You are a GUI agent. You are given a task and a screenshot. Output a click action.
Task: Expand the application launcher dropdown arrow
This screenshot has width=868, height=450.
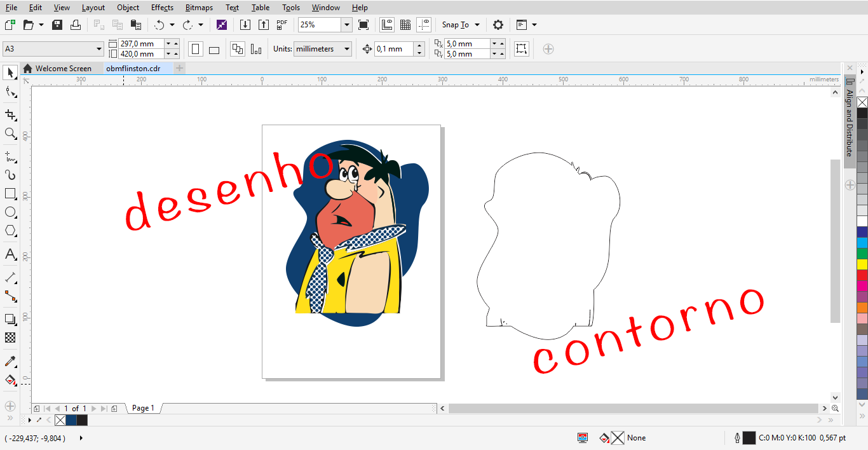534,25
